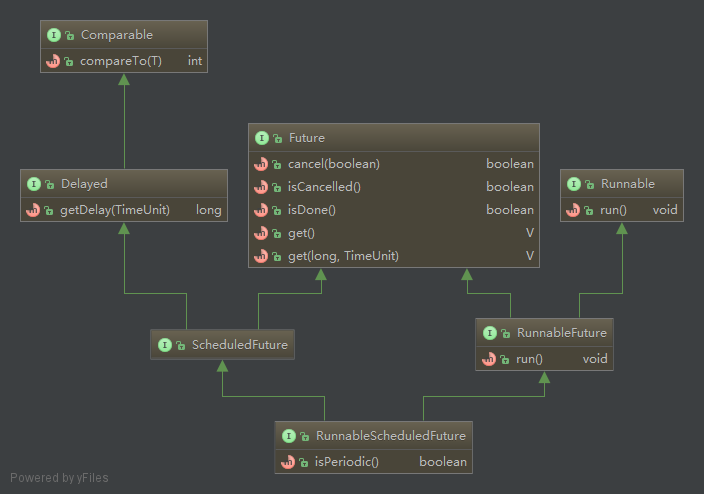Image resolution: width=704 pixels, height=494 pixels.
Task: Click the get(long, TimeUnit) method name
Action: 343,256
